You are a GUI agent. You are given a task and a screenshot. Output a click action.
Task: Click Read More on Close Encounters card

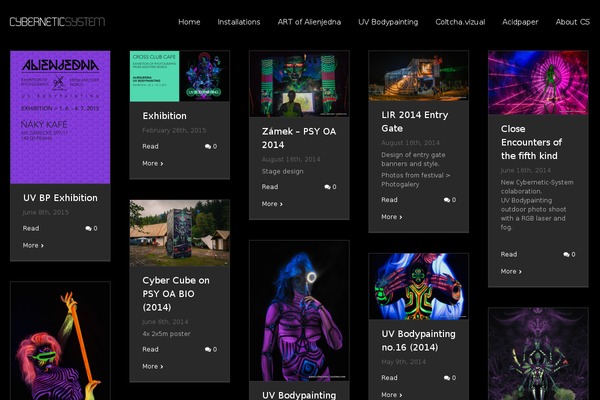pos(511,263)
